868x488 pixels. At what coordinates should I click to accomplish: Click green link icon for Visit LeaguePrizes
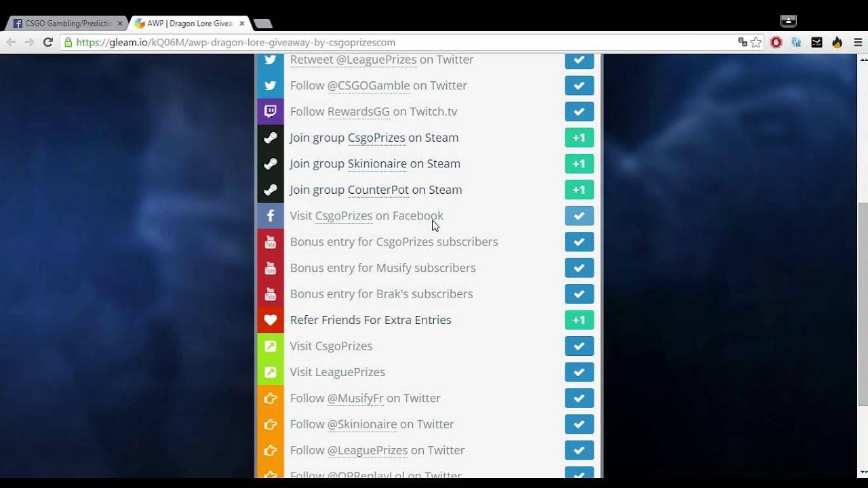270,372
